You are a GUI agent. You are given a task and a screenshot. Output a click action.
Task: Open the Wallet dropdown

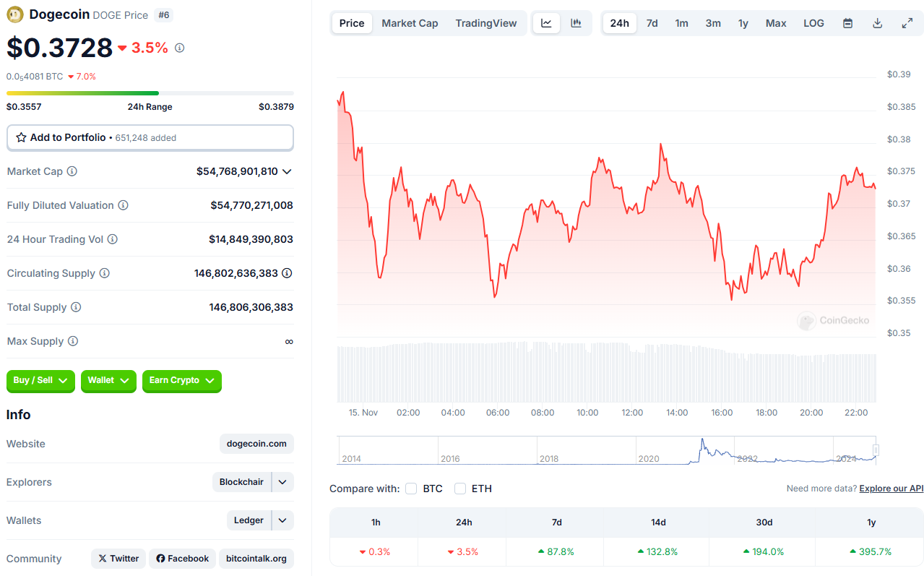coord(108,381)
